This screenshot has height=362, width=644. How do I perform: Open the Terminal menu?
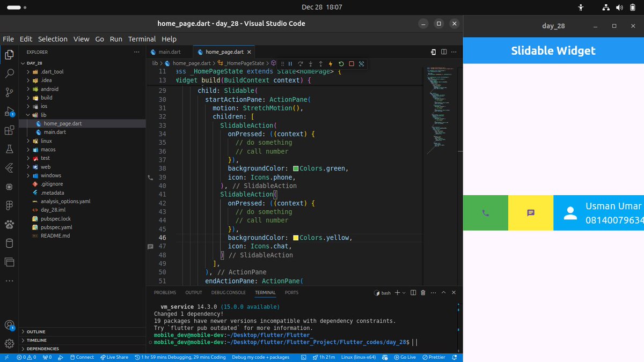(x=142, y=39)
